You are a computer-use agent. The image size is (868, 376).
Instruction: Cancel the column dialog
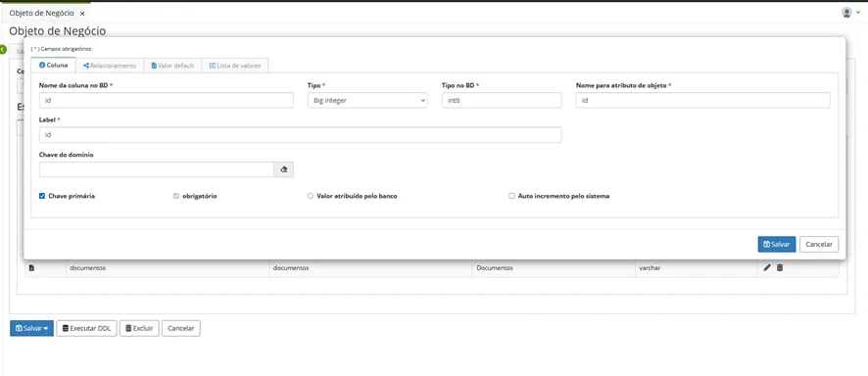click(819, 245)
